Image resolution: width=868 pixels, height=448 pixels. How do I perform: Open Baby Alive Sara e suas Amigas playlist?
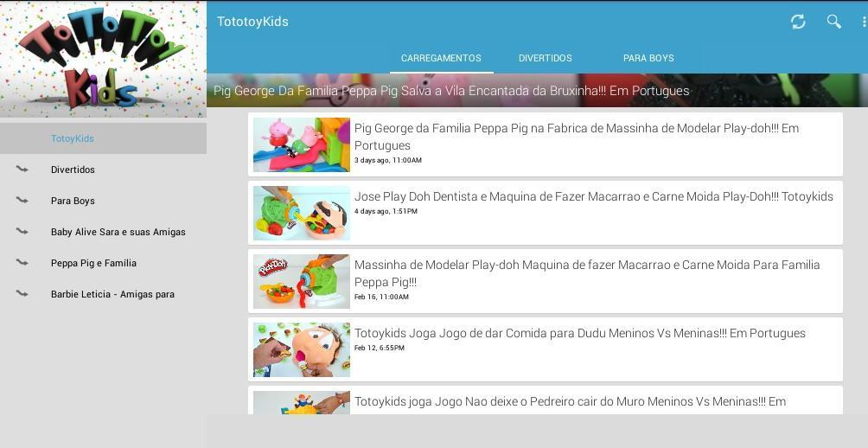pyautogui.click(x=103, y=232)
